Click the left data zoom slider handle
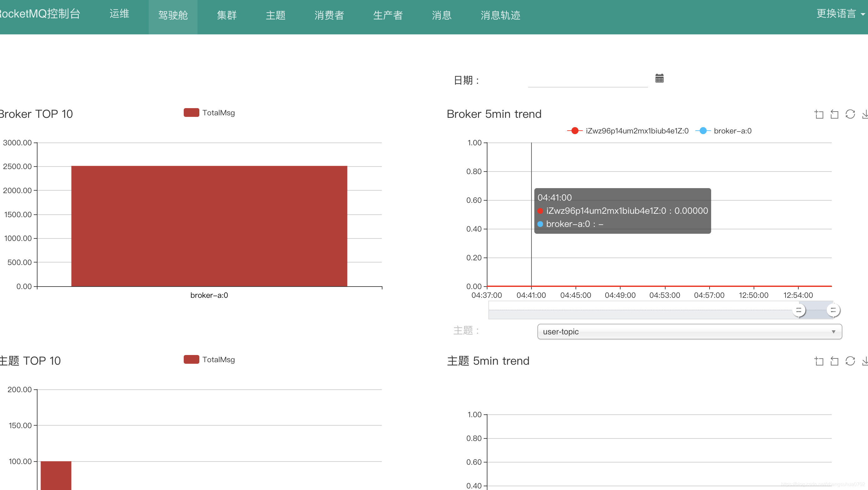Image resolution: width=868 pixels, height=490 pixels. click(x=798, y=310)
